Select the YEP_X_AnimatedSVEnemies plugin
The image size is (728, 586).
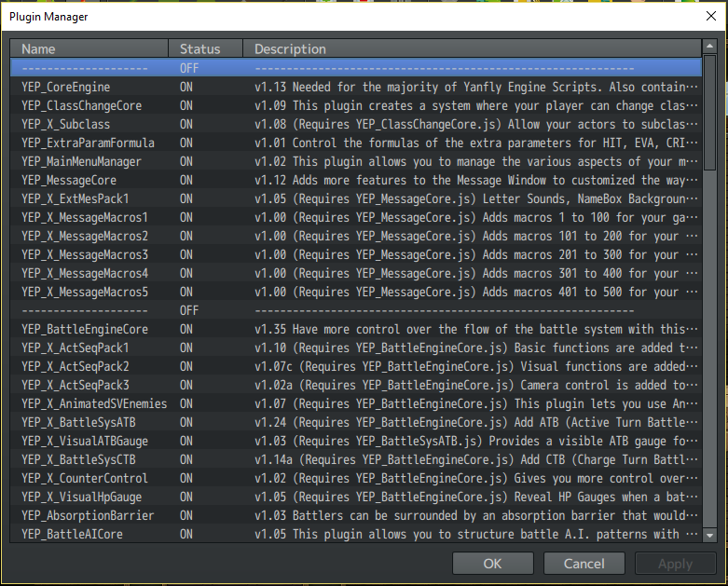pyautogui.click(x=356, y=403)
